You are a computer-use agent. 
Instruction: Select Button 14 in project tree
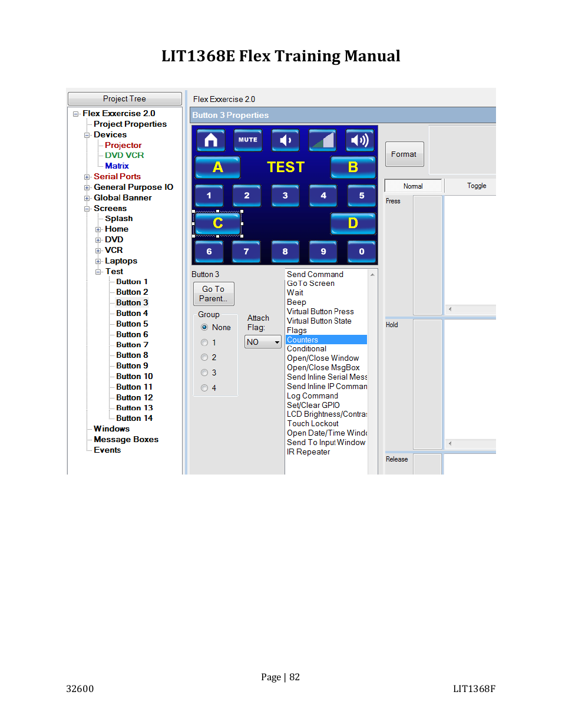(x=134, y=418)
